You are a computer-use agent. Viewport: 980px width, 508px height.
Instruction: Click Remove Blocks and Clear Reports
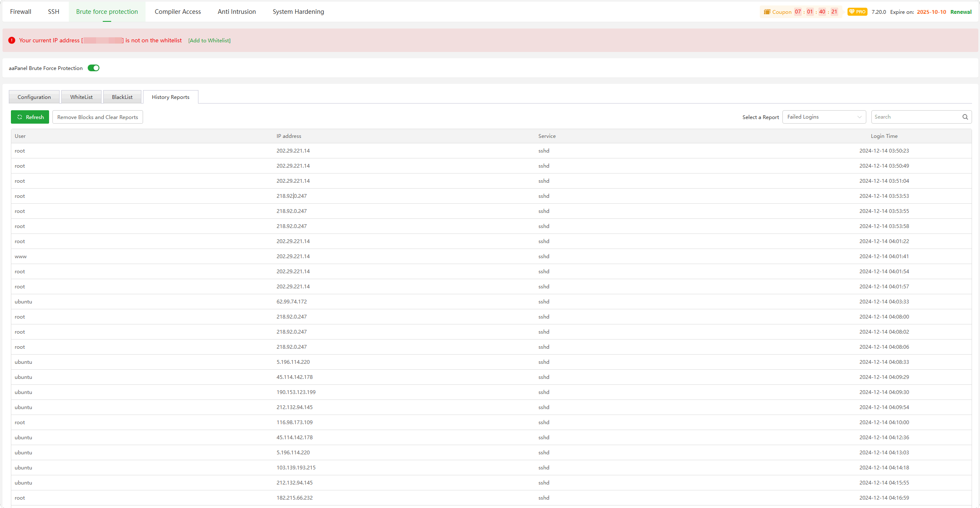coord(97,117)
